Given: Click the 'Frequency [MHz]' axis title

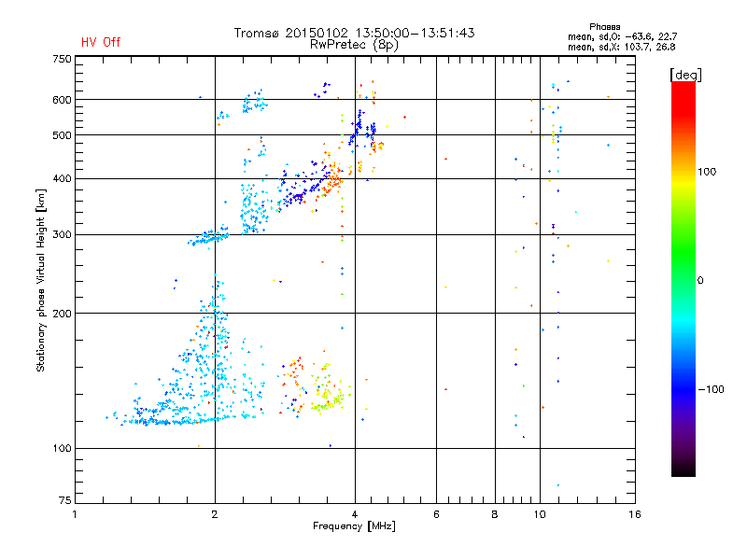Looking at the screenshot, I should tap(354, 526).
